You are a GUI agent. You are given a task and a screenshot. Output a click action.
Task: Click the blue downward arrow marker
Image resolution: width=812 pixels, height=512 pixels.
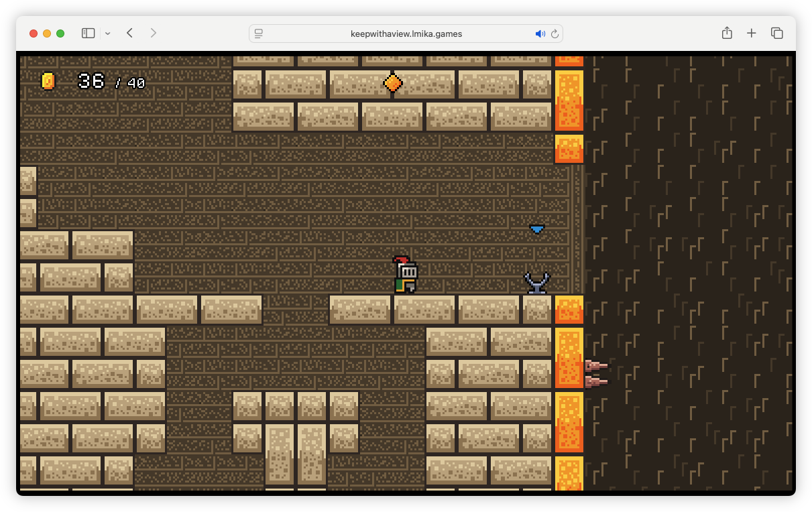536,229
